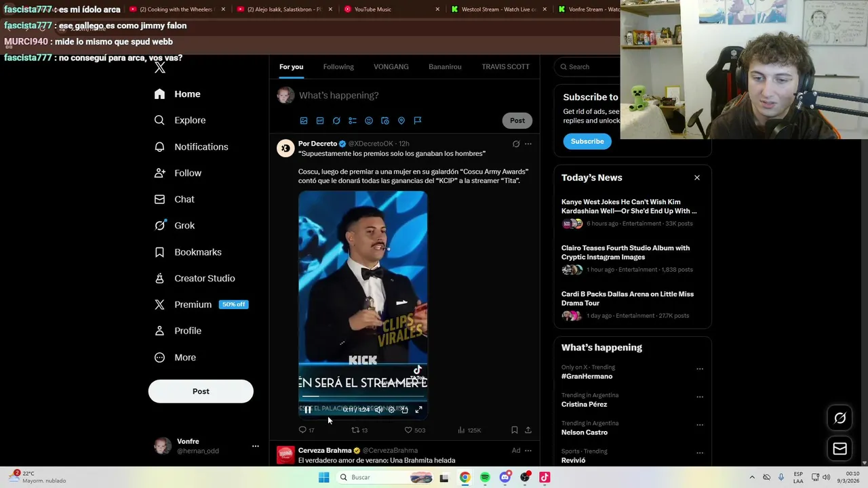Close the Today's News panel
The image size is (868, 488).
click(697, 178)
